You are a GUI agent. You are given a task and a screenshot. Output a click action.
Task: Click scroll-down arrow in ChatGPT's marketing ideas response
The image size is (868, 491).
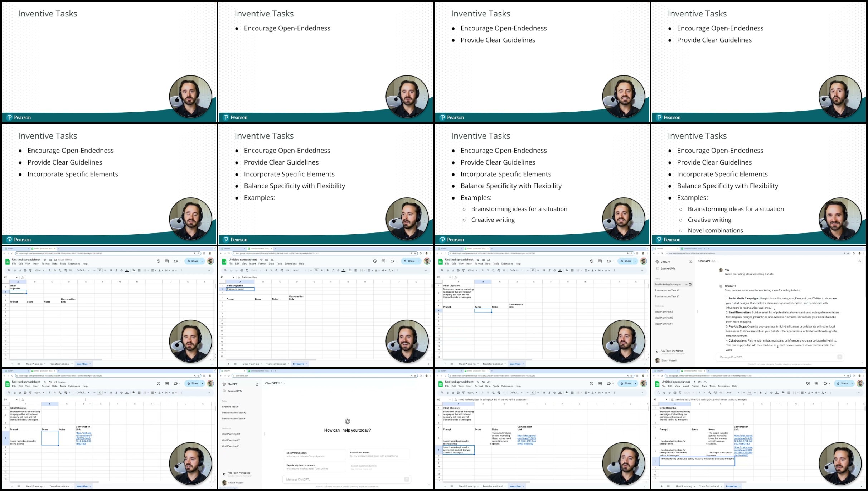777,347
